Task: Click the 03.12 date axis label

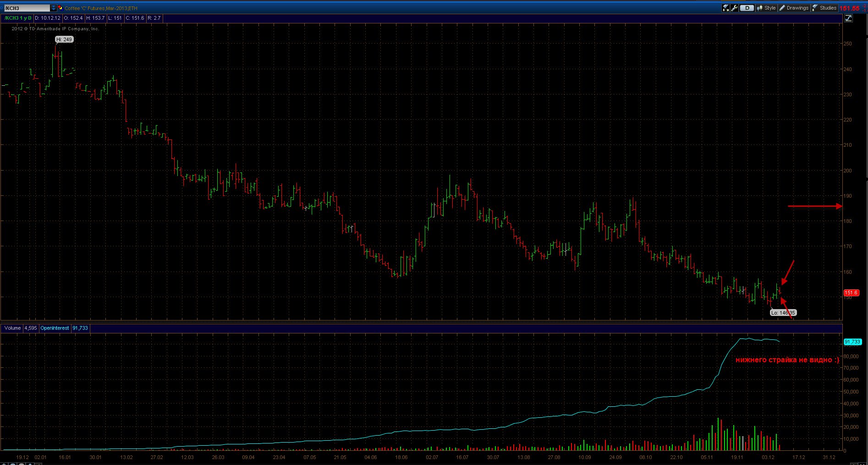Action: (768, 457)
